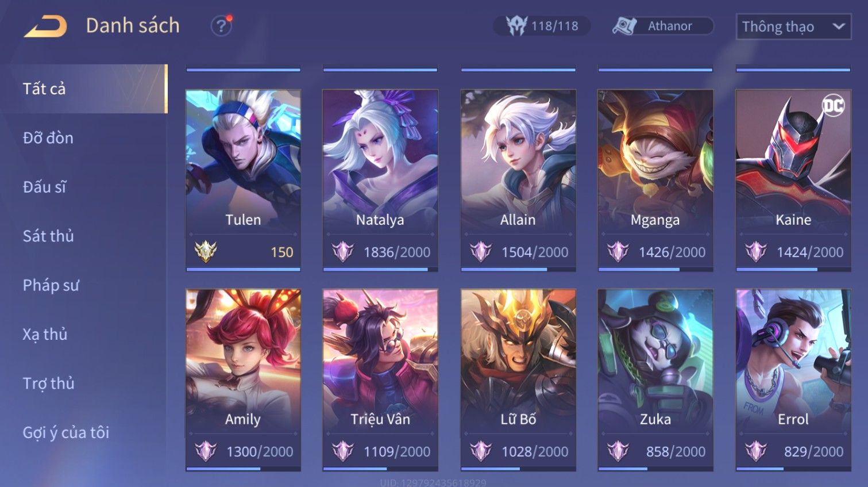This screenshot has height=487, width=868.
Task: Switch to the Đỡ đòn tab
Action: coord(48,138)
